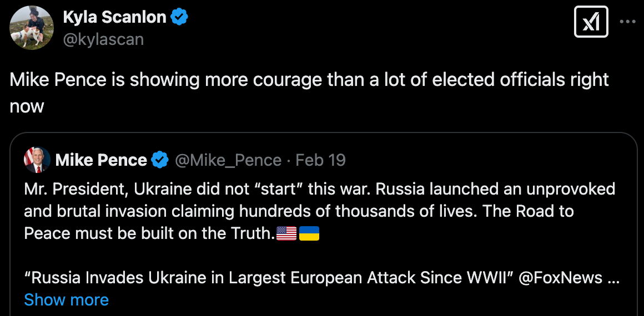Click Kyla Scanlon's blue verified badge
Image resolution: width=644 pixels, height=316 pixels.
pos(179,17)
